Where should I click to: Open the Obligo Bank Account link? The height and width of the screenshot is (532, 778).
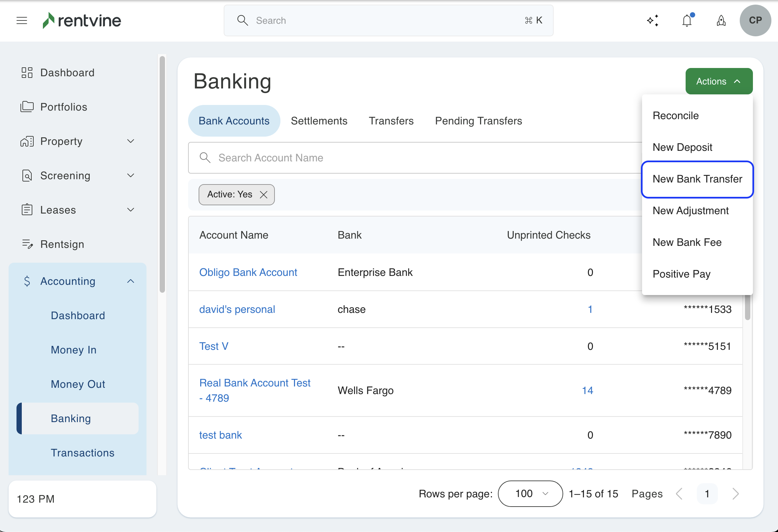point(248,272)
